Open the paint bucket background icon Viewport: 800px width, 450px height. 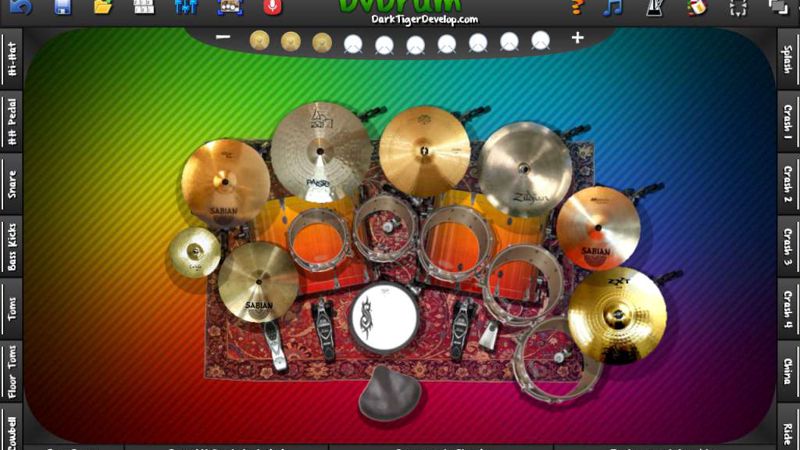point(697,7)
